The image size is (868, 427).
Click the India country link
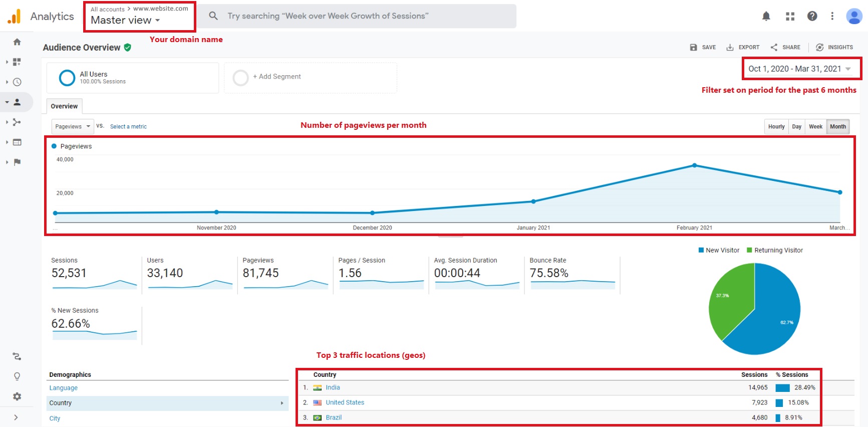[333, 387]
